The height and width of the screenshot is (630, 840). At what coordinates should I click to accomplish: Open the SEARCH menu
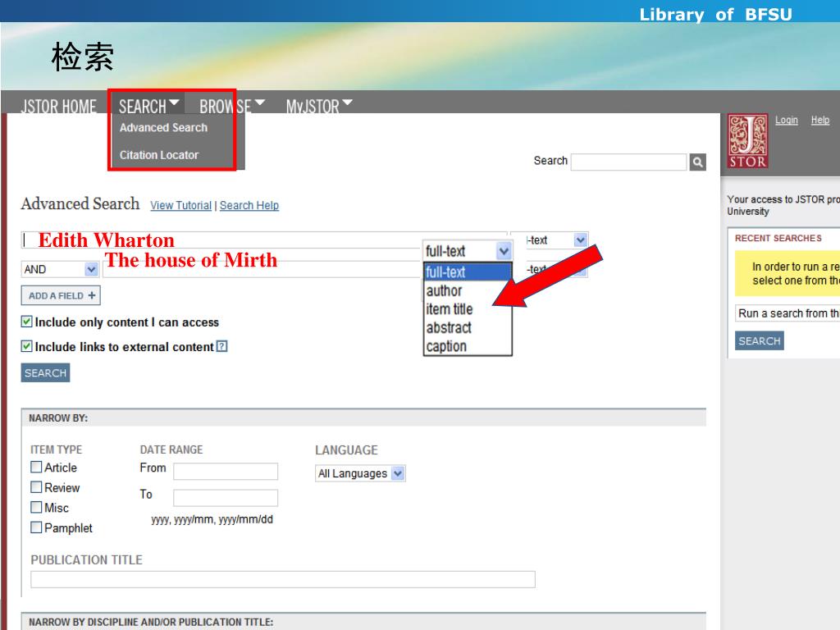pyautogui.click(x=148, y=106)
